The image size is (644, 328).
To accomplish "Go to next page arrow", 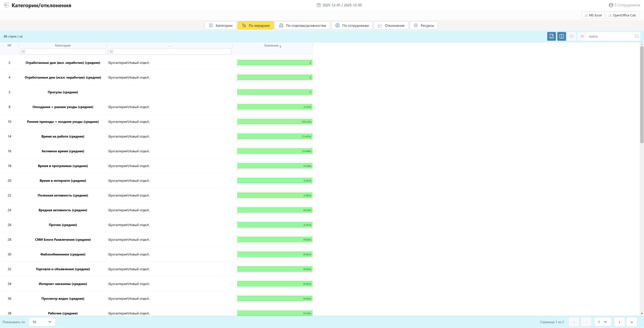I will point(619,322).
